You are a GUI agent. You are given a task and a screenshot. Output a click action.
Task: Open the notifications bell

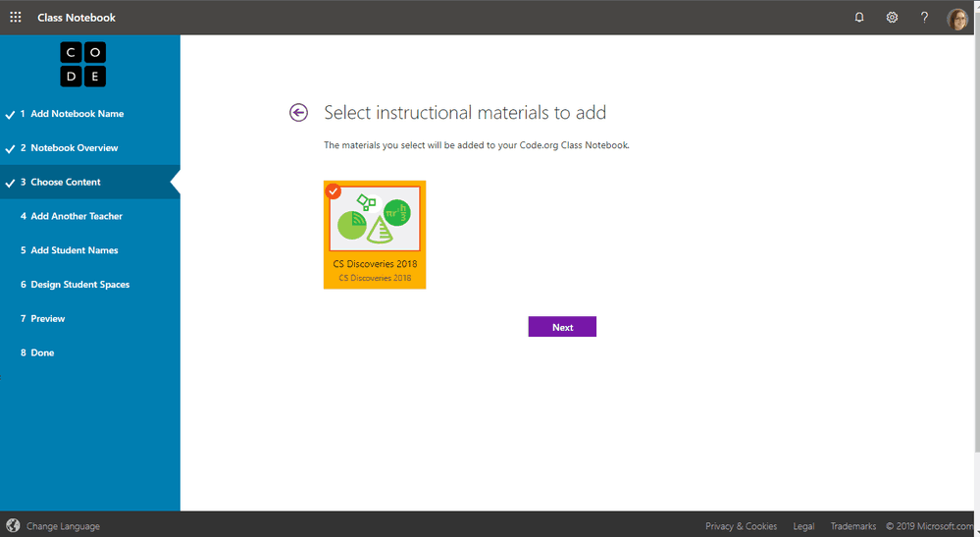click(x=859, y=17)
